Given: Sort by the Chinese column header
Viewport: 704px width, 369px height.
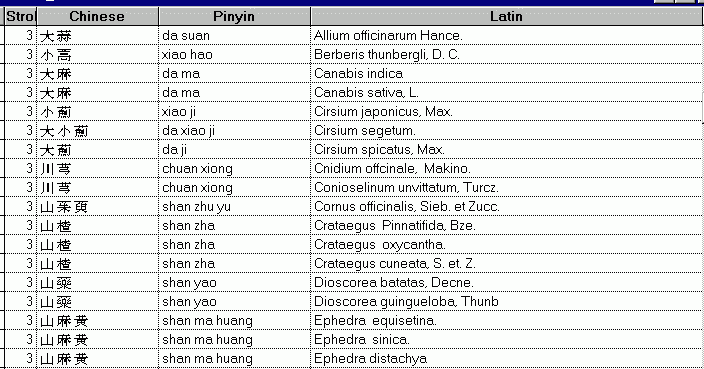Looking at the screenshot, I should (x=97, y=16).
